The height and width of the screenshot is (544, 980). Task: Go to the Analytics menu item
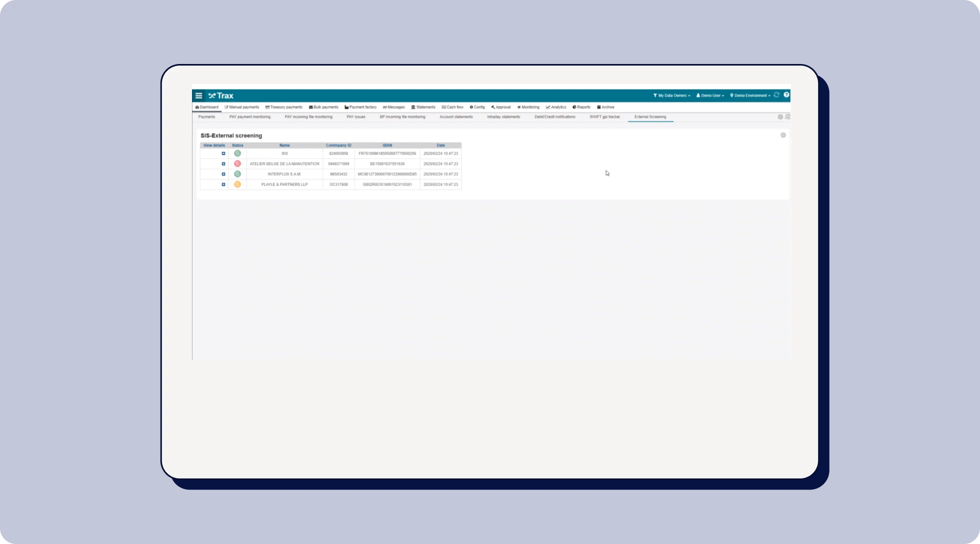tap(556, 107)
